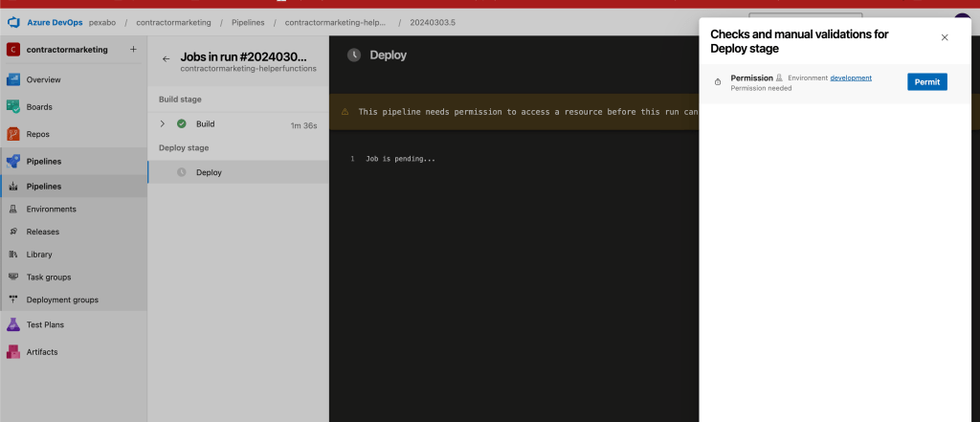Select Library in the sidebar
Screen dimensions: 980x422
pos(39,255)
